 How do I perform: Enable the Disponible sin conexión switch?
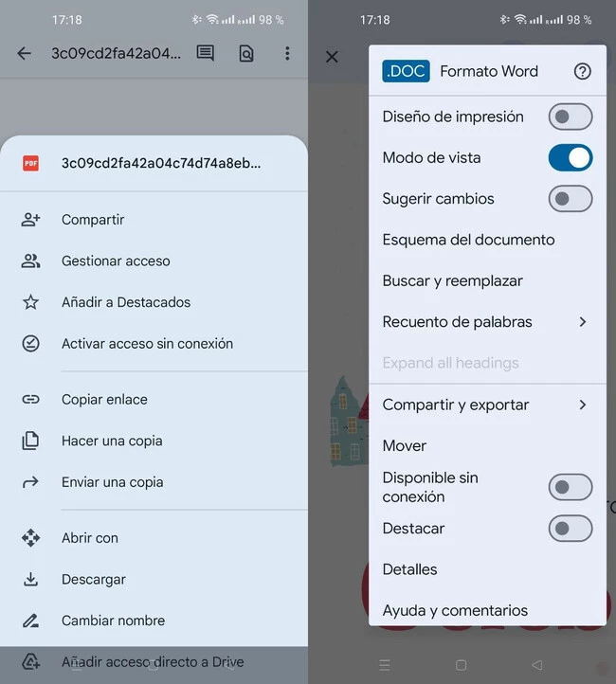pos(570,487)
